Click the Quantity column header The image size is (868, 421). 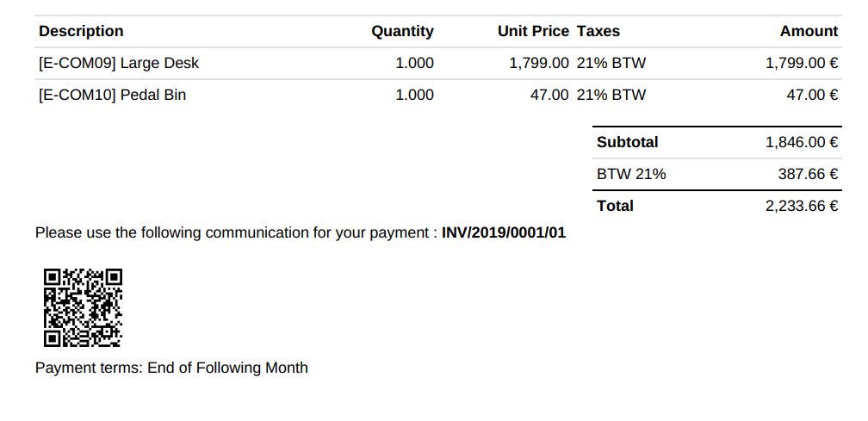402,31
